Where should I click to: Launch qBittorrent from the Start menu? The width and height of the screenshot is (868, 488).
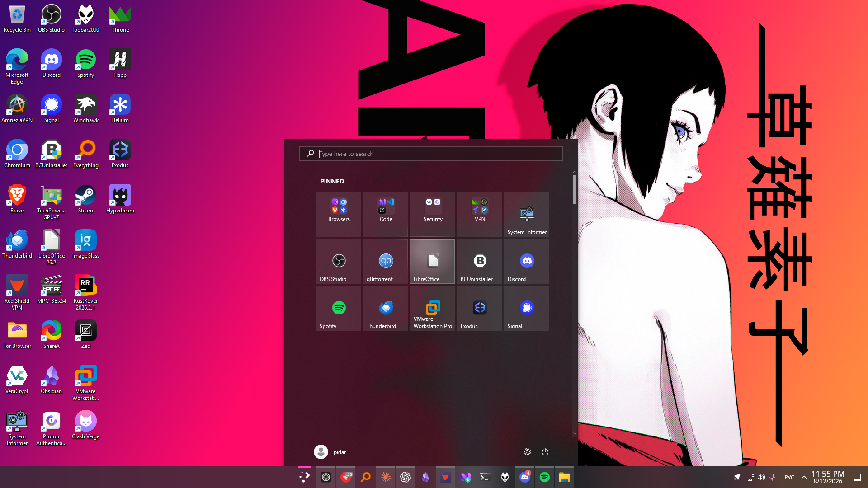(385, 262)
